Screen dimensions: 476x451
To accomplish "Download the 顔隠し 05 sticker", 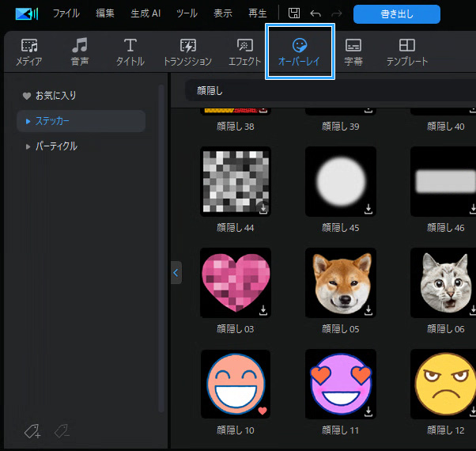I will click(x=368, y=310).
